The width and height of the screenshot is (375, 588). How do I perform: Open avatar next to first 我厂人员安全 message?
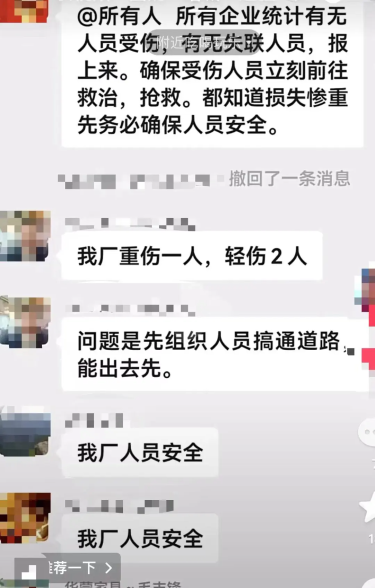25,431
